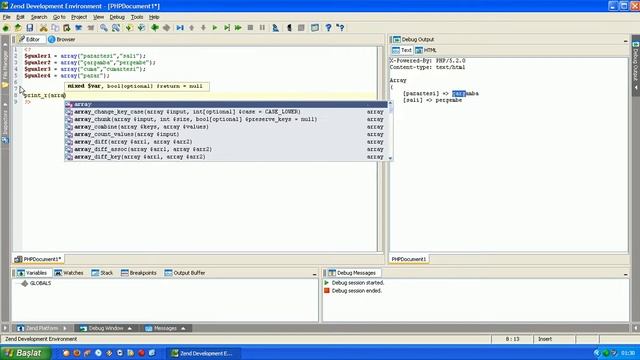Choose array_count_values from autocomplete list

click(226, 134)
